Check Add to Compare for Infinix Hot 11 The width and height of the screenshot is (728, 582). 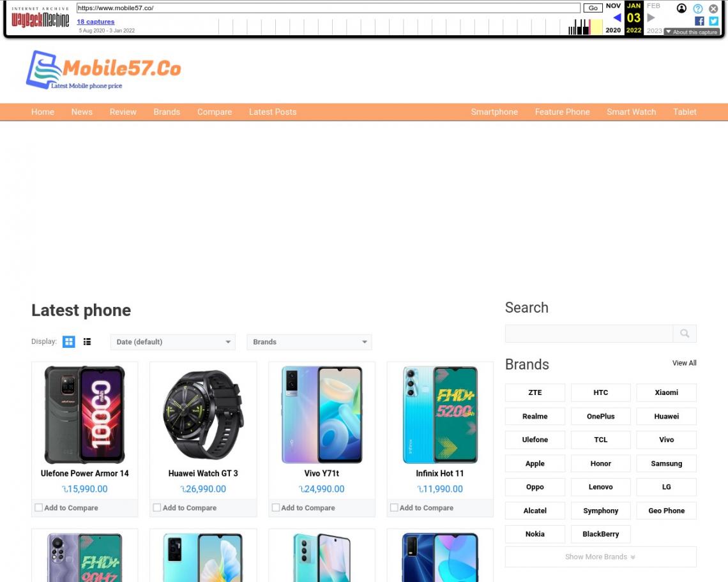[394, 508]
